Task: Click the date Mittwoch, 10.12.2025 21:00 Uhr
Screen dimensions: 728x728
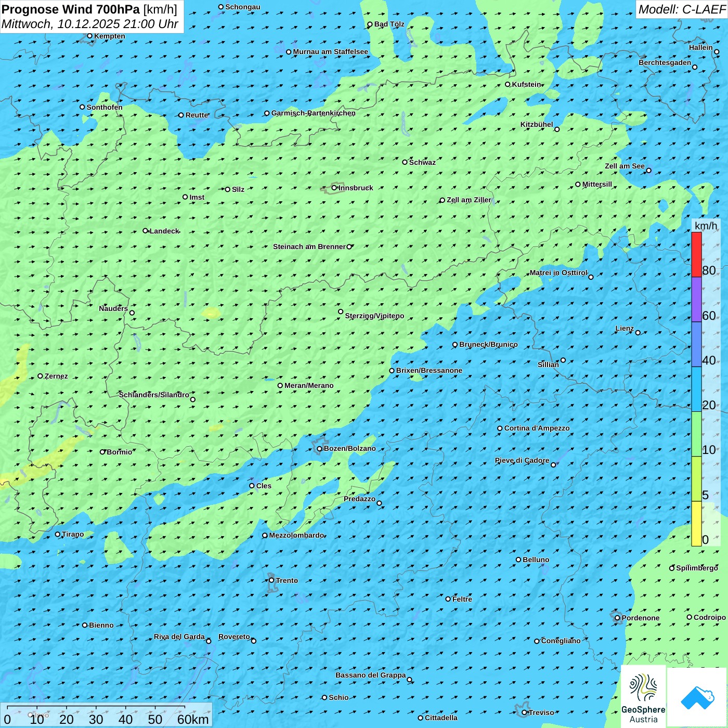Action: [x=90, y=24]
